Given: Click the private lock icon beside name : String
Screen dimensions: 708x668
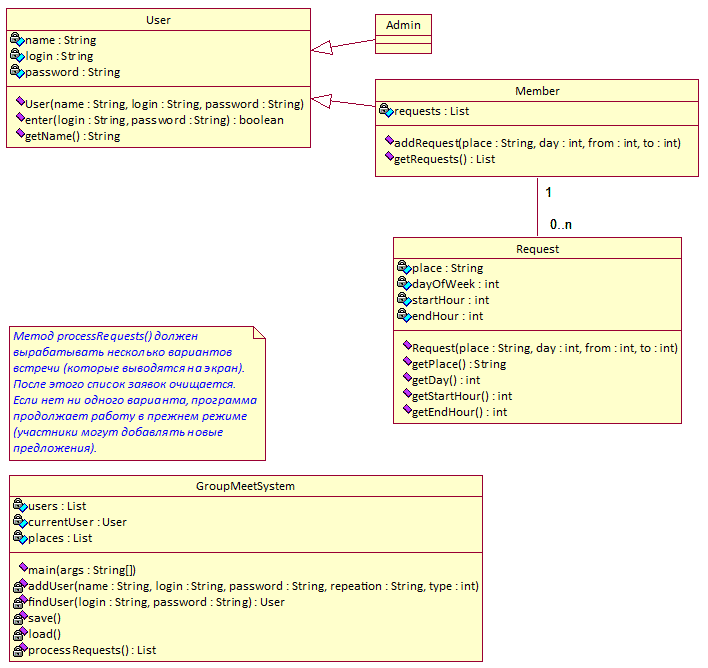Looking at the screenshot, I should point(17,39).
